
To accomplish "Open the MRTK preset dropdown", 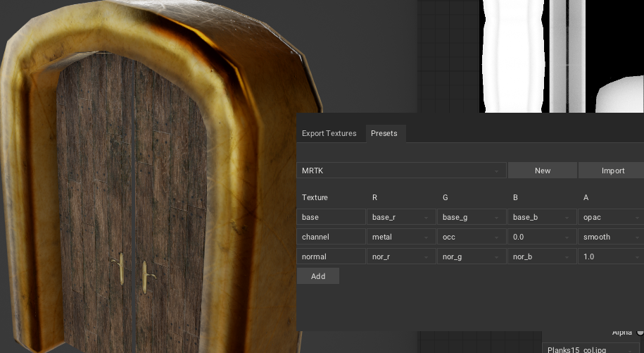I will pyautogui.click(x=401, y=171).
